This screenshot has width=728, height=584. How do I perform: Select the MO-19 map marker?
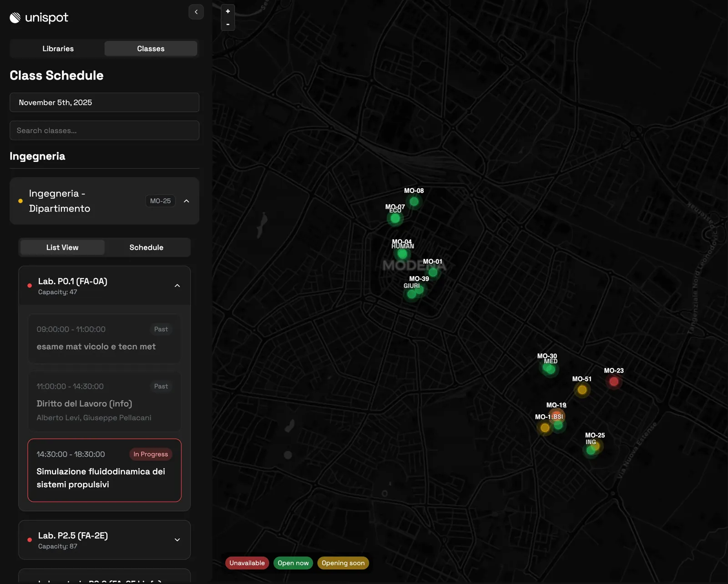[556, 416]
